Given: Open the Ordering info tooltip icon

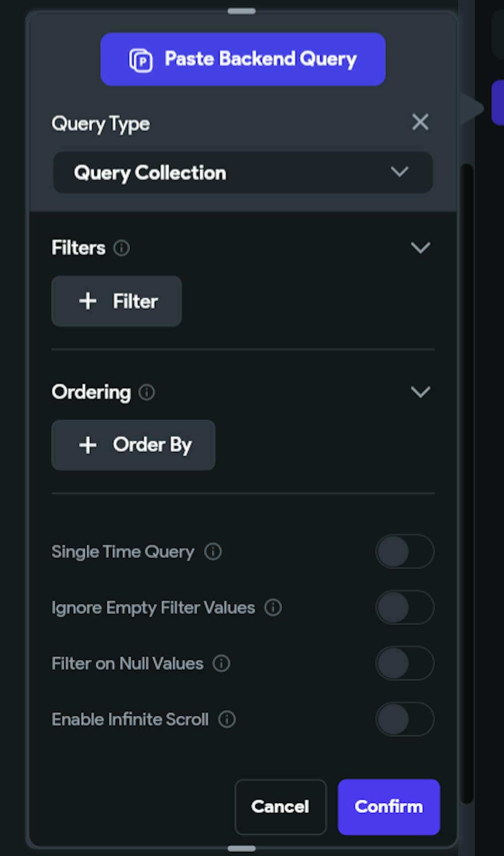Looking at the screenshot, I should 147,393.
